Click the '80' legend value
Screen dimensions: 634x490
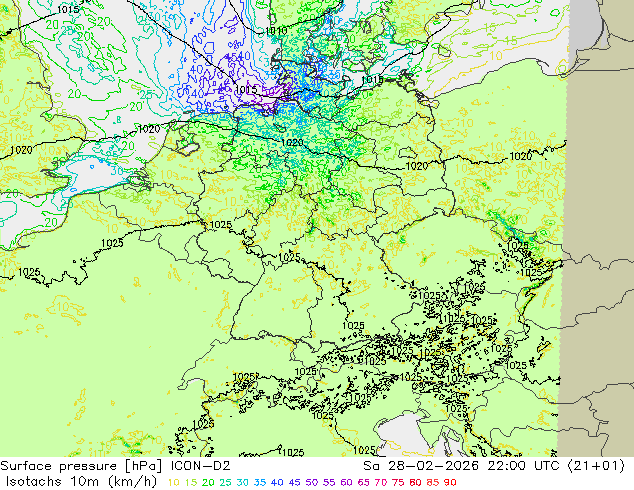416,482
